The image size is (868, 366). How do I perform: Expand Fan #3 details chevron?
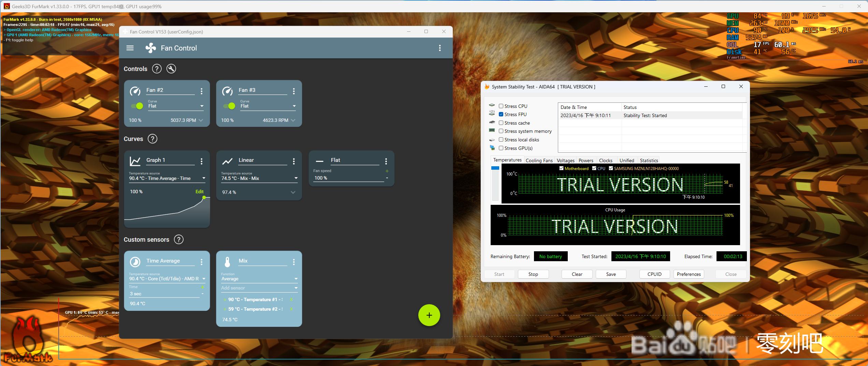293,120
